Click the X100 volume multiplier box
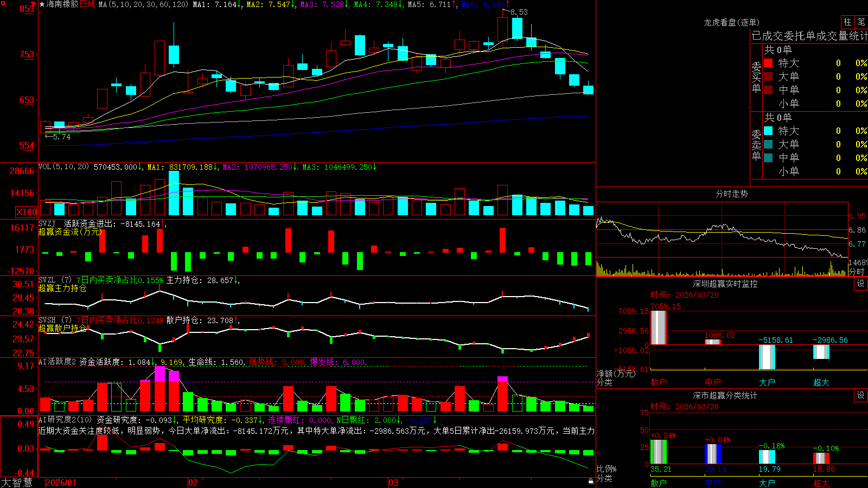This screenshot has width=868, height=488. pyautogui.click(x=26, y=212)
